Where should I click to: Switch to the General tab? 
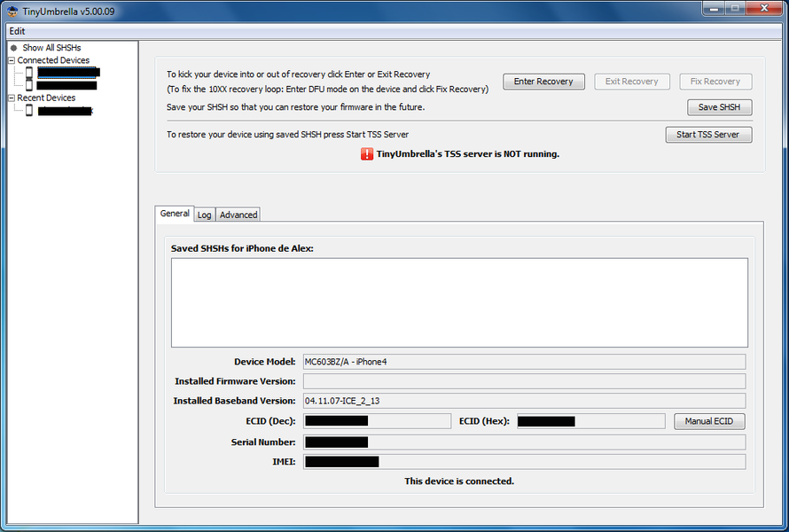coord(175,214)
